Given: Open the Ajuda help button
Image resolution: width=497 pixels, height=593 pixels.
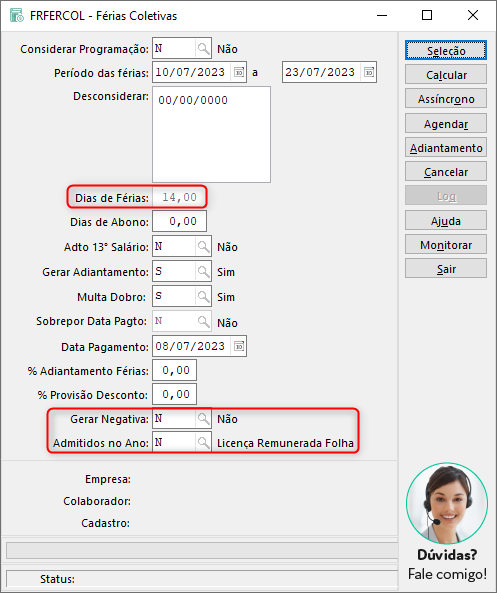Looking at the screenshot, I should point(446,220).
